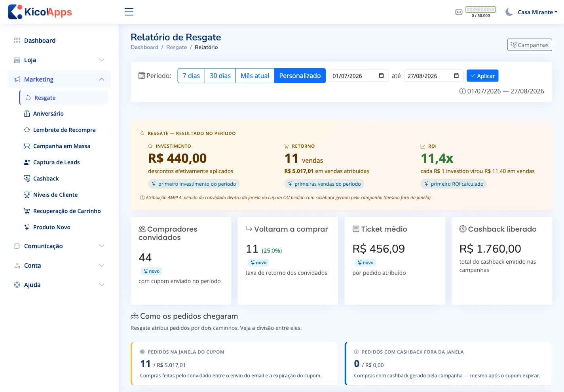Click the Marketing megaphone icon
This screenshot has height=392, width=564.
[17, 79]
